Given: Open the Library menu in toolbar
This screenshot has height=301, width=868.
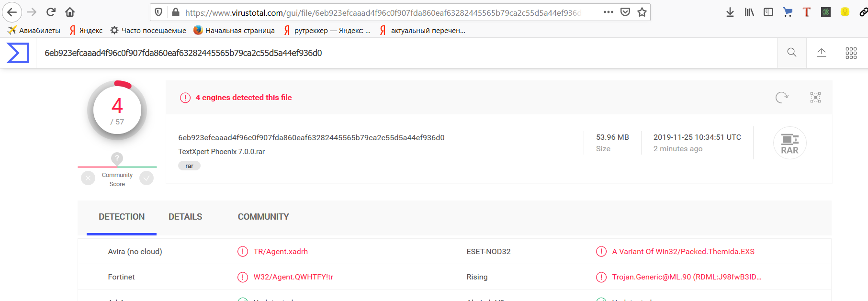Looking at the screenshot, I should [x=749, y=12].
